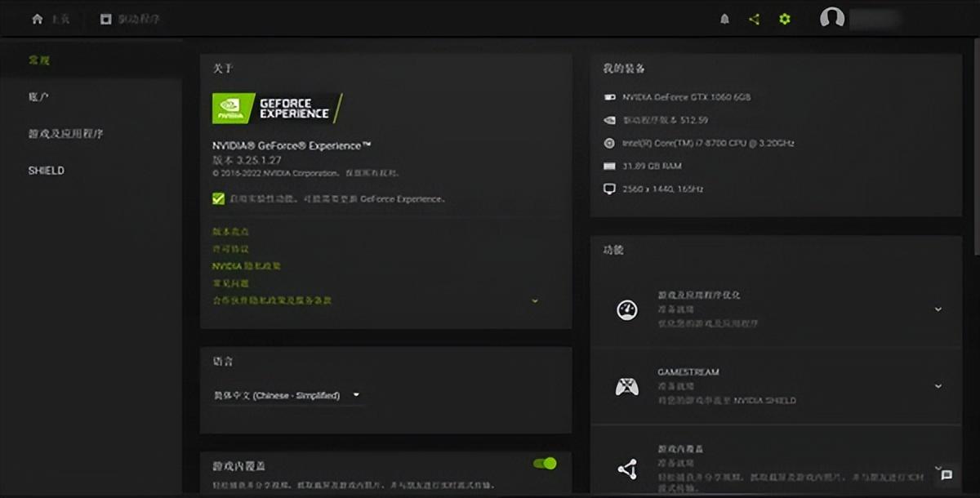Click the driver version 512.59 text
The image size is (980, 498).
(x=665, y=120)
